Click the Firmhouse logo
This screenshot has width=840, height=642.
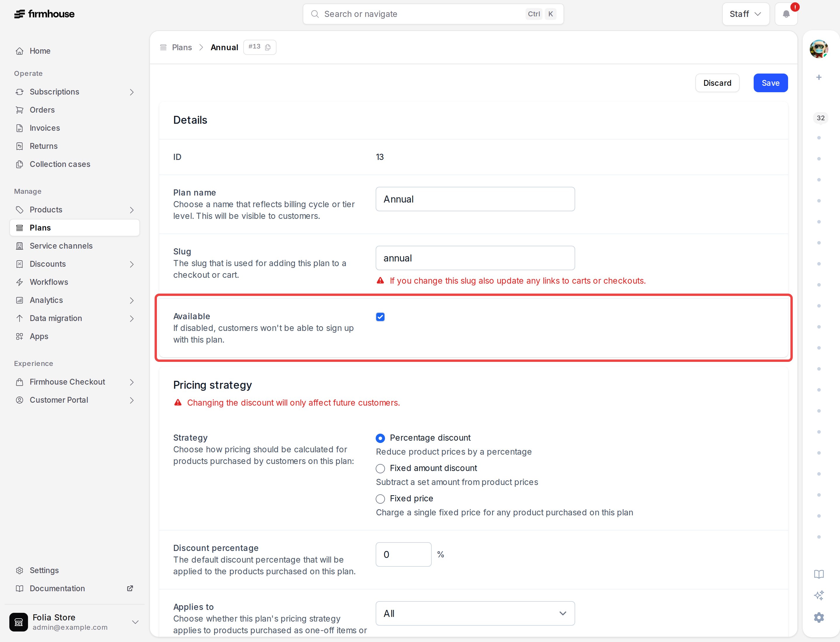click(x=44, y=14)
